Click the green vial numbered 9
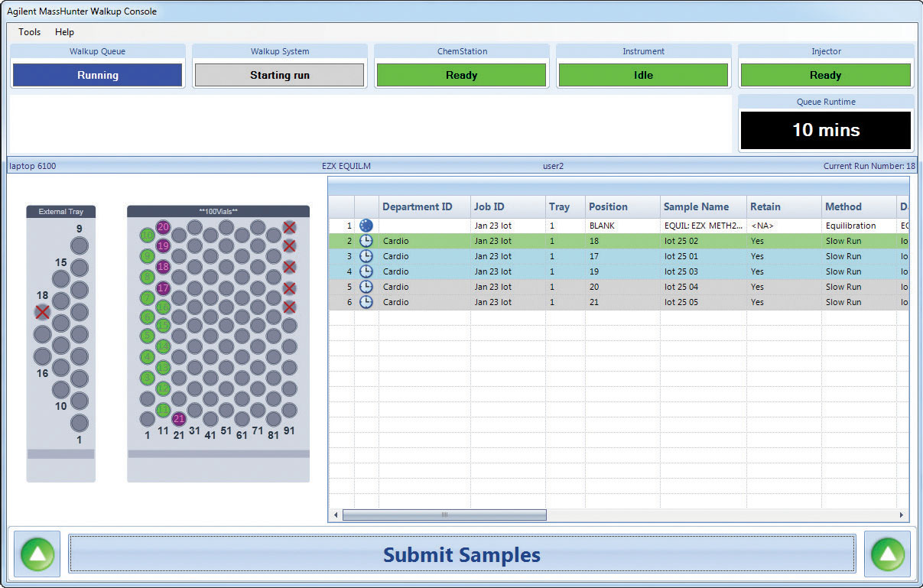The width and height of the screenshot is (923, 588). point(147,256)
